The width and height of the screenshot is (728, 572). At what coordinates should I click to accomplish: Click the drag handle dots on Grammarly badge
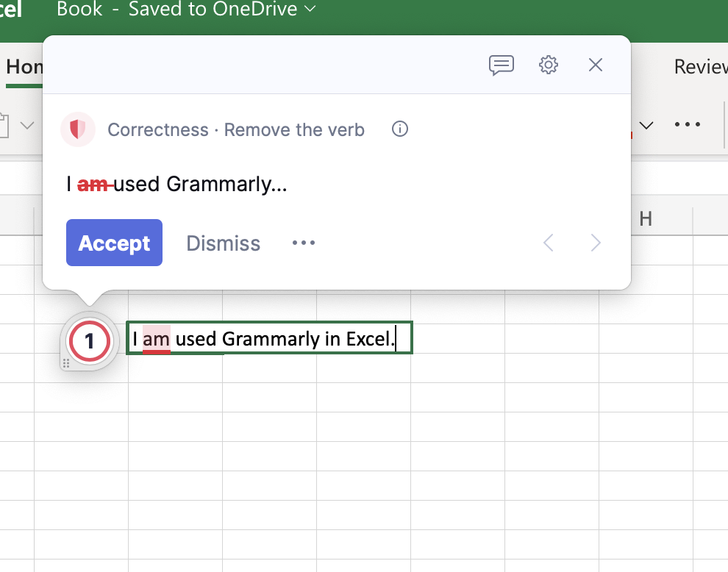[66, 363]
